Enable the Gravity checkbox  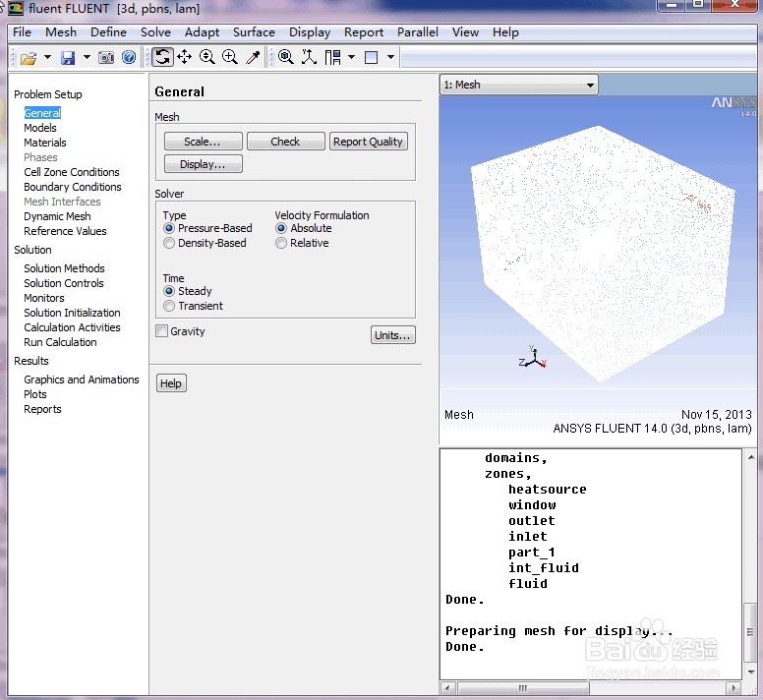pyautogui.click(x=161, y=331)
